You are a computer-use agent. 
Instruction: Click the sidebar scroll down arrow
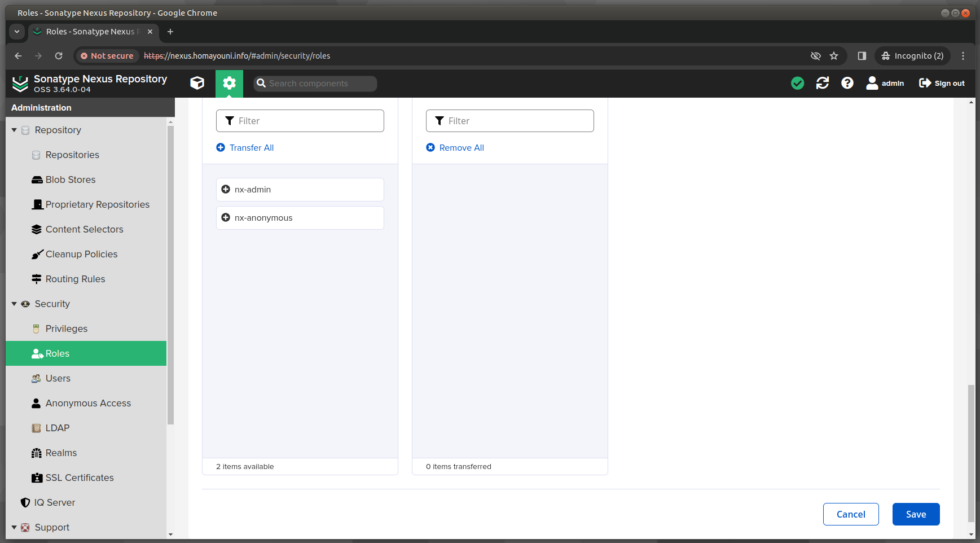pos(170,535)
